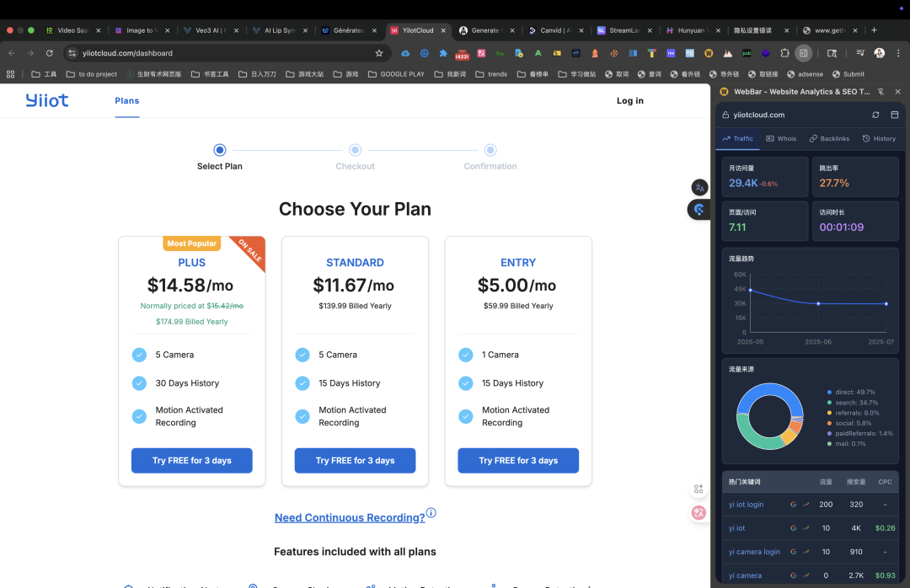
Task: Click STANDARD 15 Days History checkmark
Action: (x=302, y=383)
